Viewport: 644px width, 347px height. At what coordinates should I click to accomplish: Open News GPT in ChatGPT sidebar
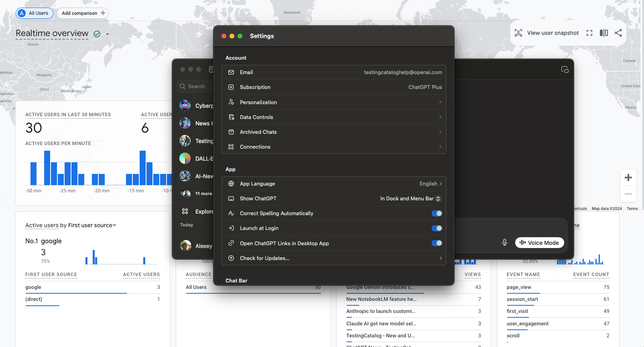[x=196, y=123]
